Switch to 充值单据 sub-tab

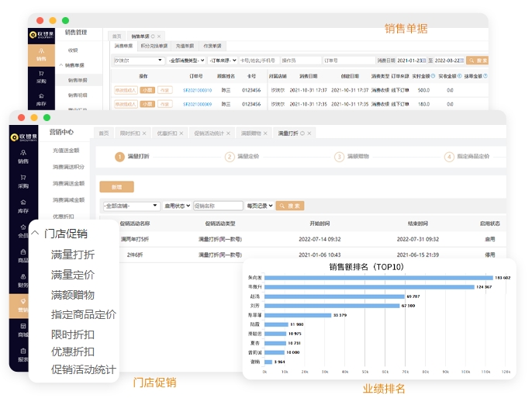click(x=185, y=46)
